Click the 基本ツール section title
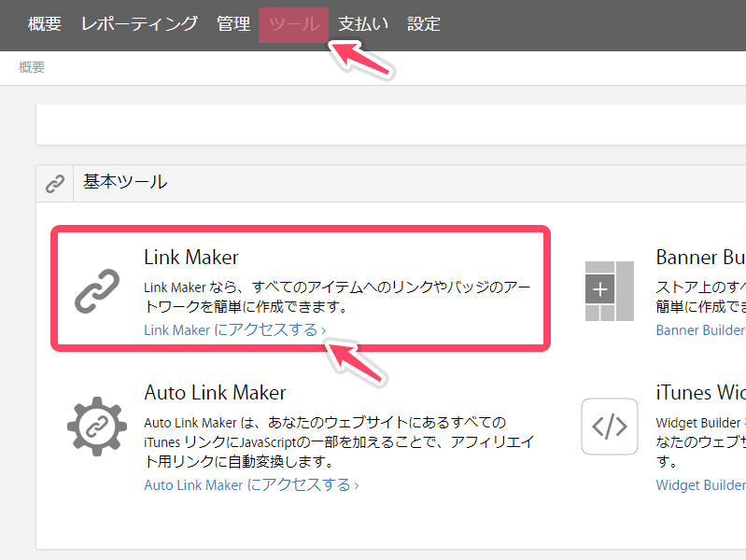 [125, 182]
